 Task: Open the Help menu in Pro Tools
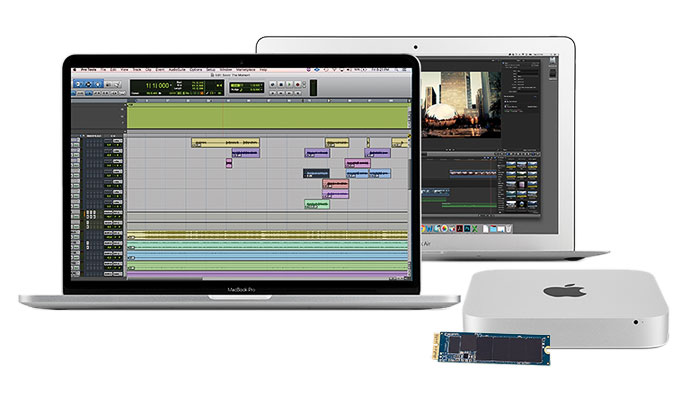coord(263,70)
